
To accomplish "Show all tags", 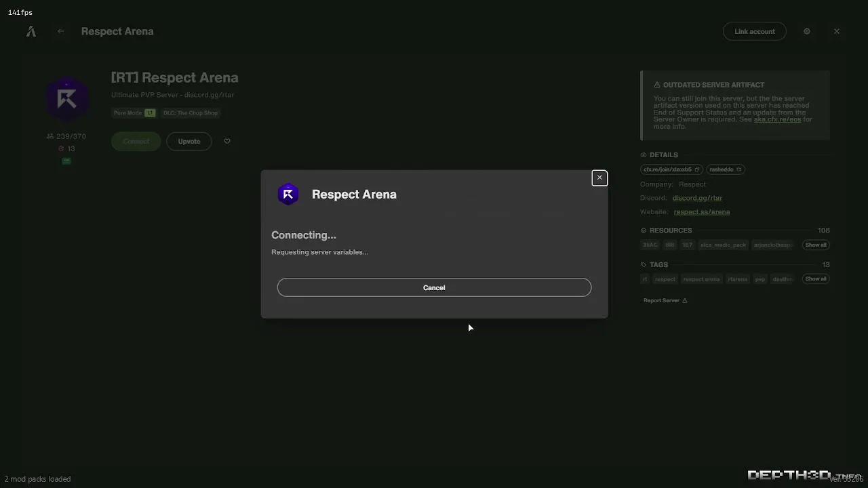I will (816, 279).
